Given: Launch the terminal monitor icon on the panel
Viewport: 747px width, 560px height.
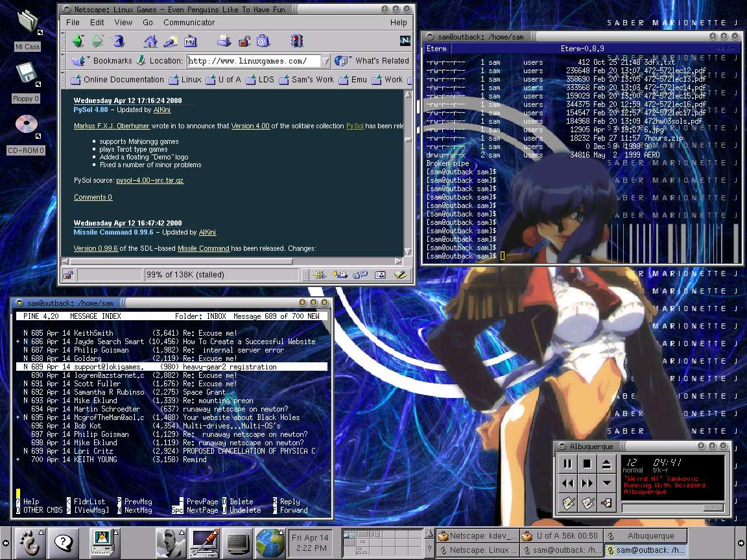Looking at the screenshot, I should pos(237,542).
